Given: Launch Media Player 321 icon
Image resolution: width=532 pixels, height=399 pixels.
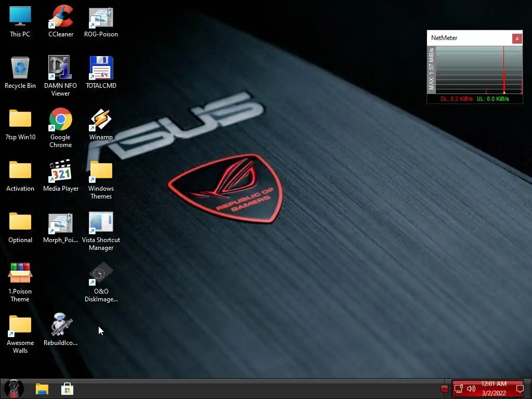Looking at the screenshot, I should (61, 176).
